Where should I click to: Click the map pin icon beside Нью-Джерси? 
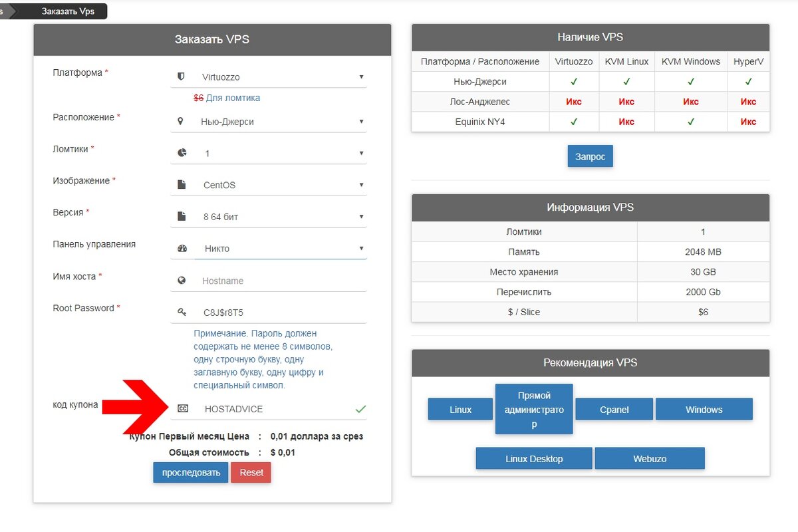tap(181, 122)
